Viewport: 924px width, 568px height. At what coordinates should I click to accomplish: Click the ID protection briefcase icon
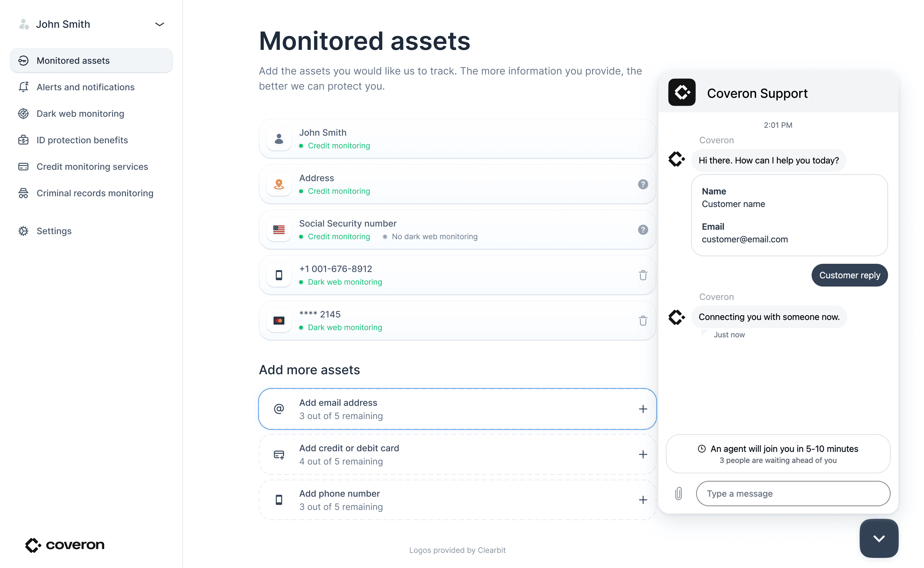(x=23, y=140)
